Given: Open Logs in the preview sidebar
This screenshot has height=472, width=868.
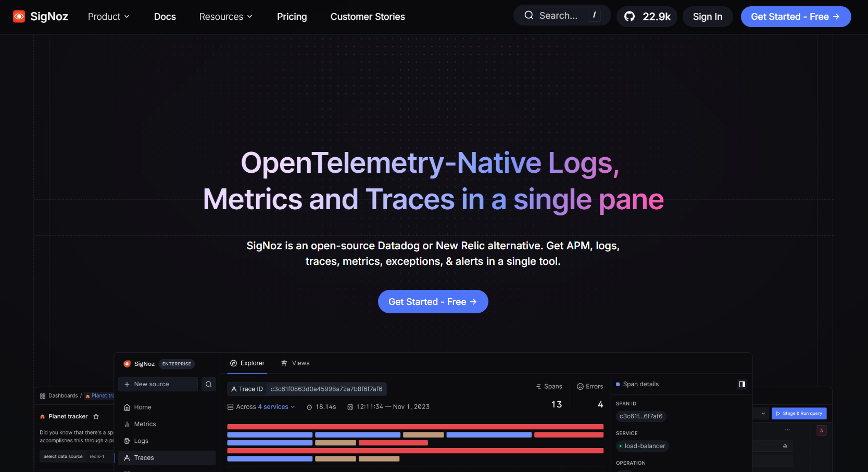Looking at the screenshot, I should (167, 441).
